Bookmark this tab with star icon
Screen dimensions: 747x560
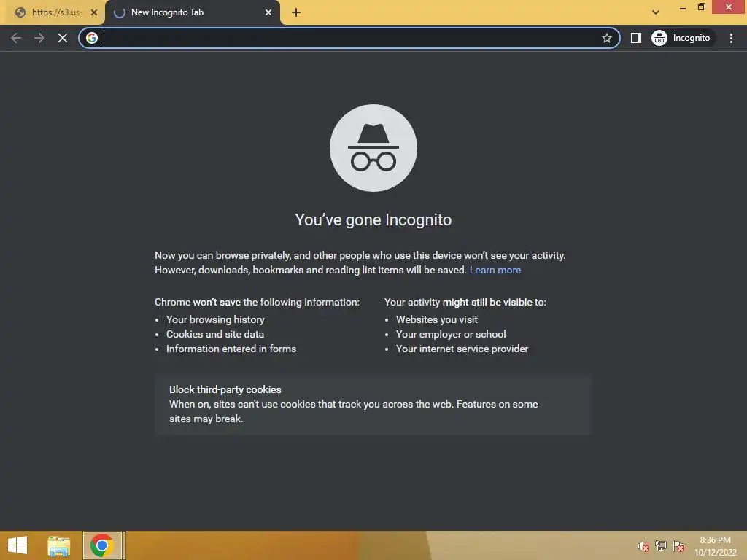[606, 38]
